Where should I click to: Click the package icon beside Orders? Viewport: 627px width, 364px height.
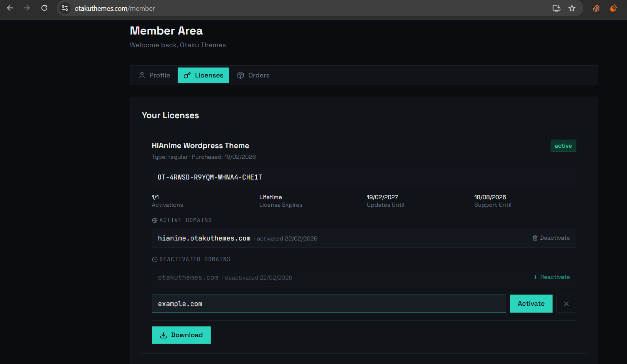241,75
